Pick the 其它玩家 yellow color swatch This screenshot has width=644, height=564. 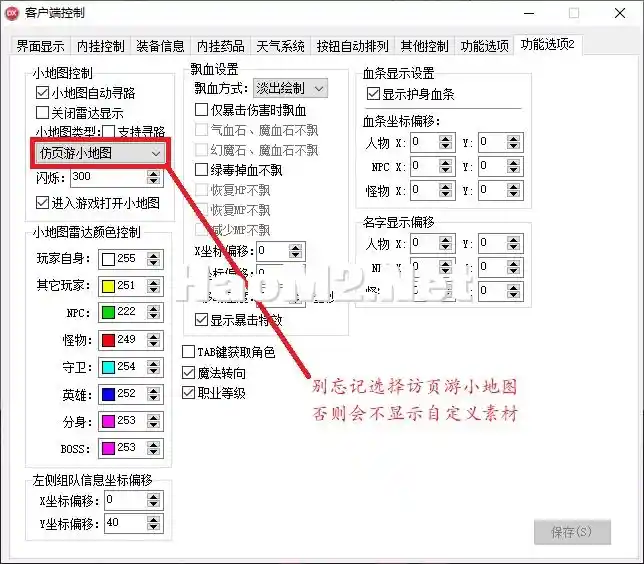tap(108, 286)
